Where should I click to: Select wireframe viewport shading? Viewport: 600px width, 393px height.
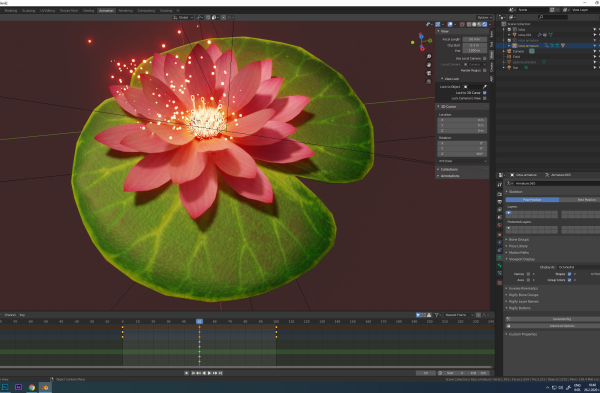click(469, 24)
